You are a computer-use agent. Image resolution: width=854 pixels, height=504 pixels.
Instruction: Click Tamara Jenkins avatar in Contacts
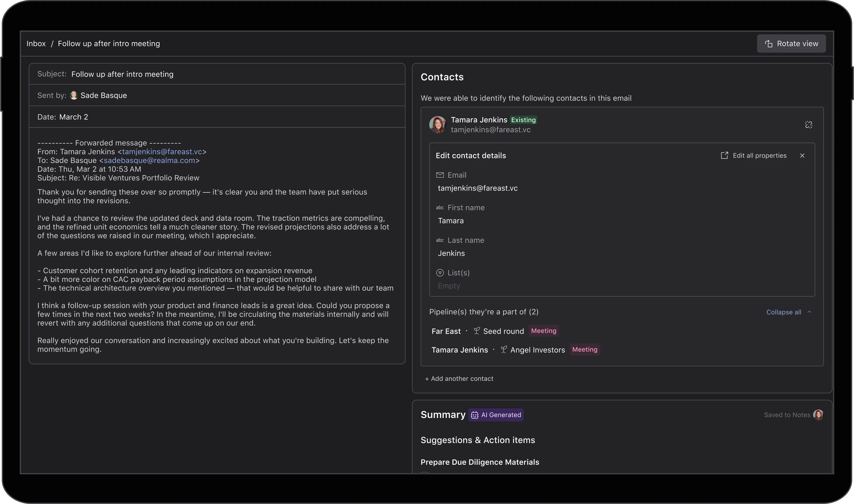click(438, 125)
